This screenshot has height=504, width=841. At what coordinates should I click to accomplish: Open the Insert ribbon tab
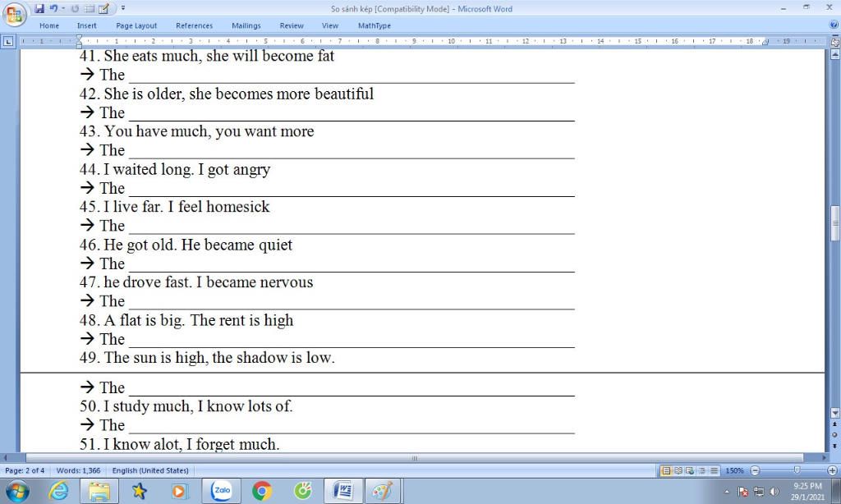click(x=86, y=25)
